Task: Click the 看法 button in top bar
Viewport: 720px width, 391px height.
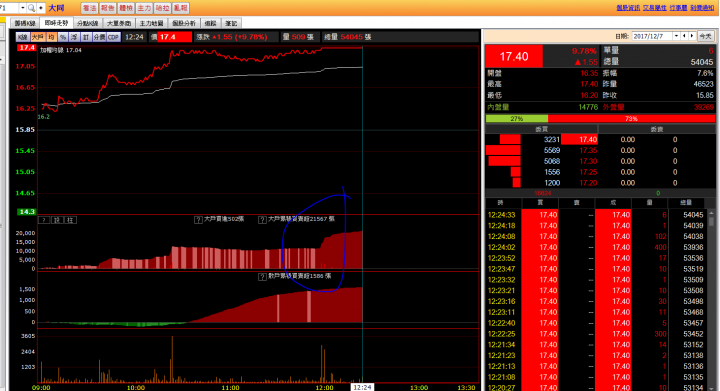Action: pos(90,8)
